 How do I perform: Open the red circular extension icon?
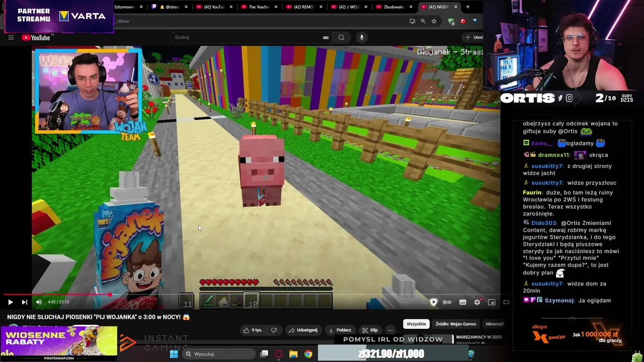(463, 21)
